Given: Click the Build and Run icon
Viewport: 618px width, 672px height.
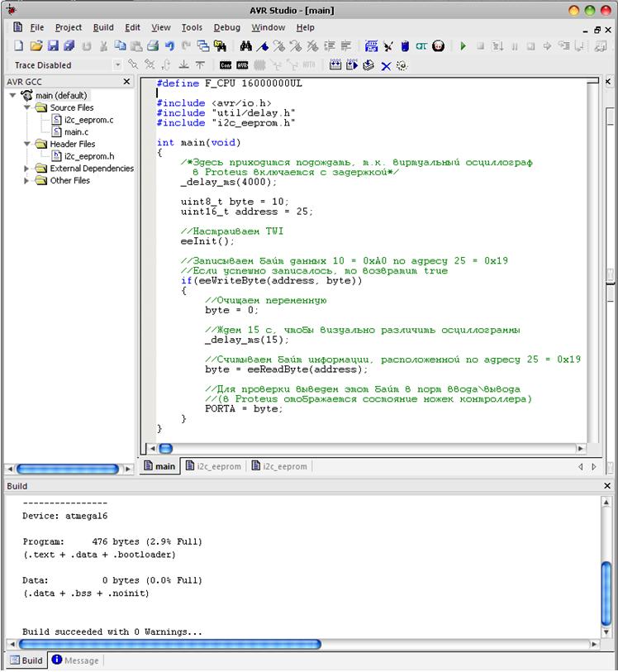Looking at the screenshot, I should 352,65.
